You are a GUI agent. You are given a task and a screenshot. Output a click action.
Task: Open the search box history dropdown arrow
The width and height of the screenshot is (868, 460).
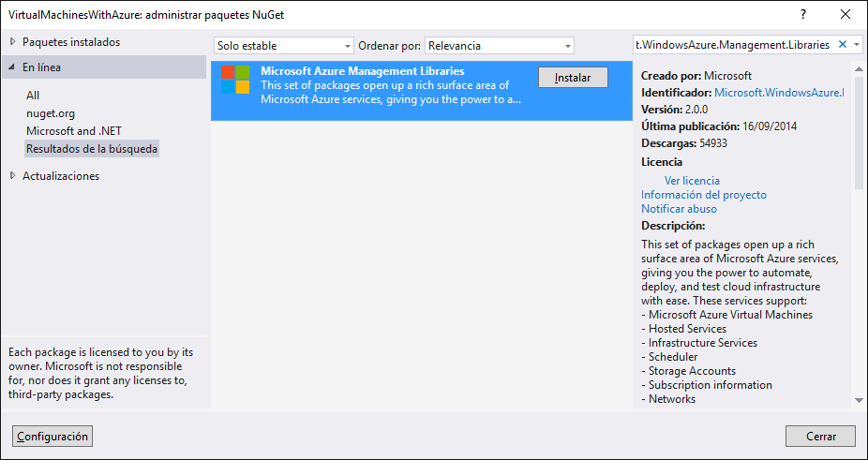(x=857, y=45)
